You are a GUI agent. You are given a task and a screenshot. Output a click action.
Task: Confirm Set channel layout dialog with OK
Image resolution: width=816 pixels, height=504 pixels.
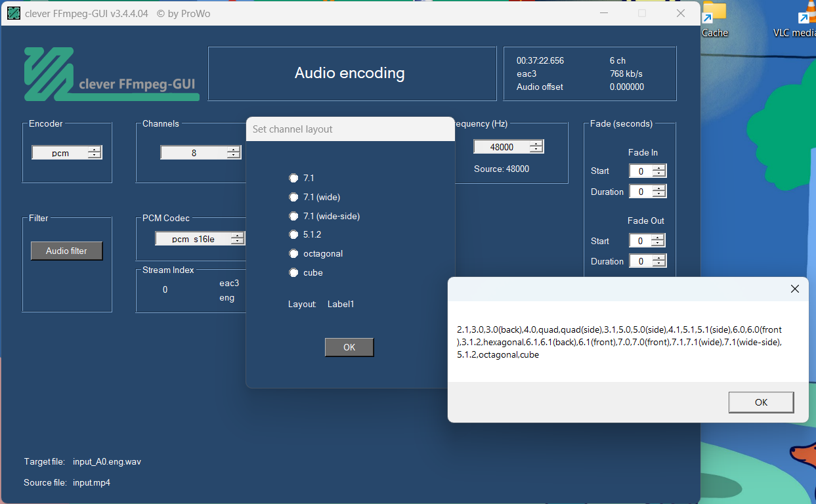click(x=349, y=347)
